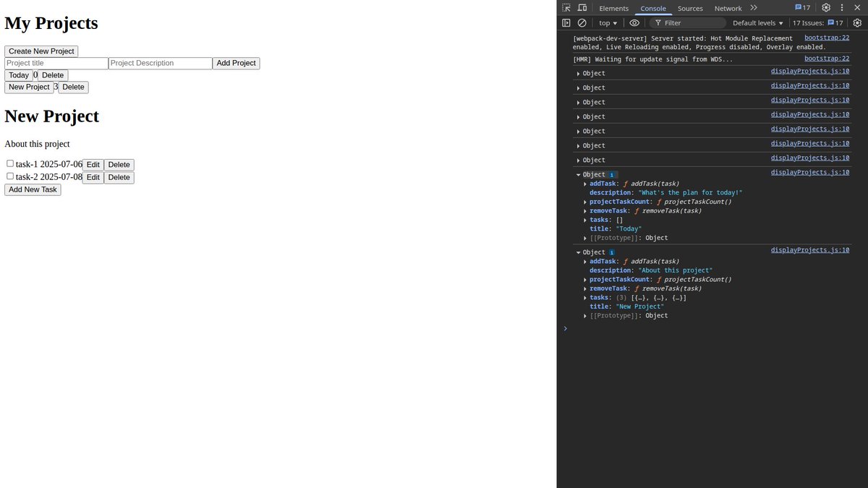Expand addTask function in Today object

(586, 184)
